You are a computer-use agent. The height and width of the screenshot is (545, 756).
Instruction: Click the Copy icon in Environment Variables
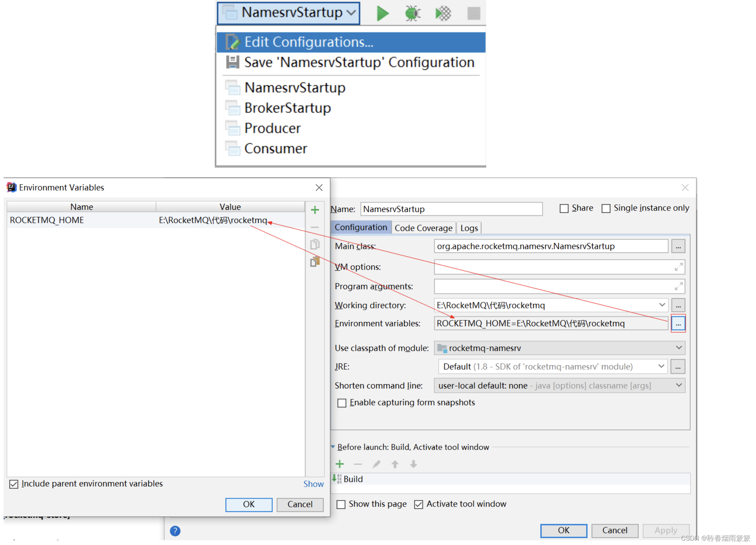315,245
